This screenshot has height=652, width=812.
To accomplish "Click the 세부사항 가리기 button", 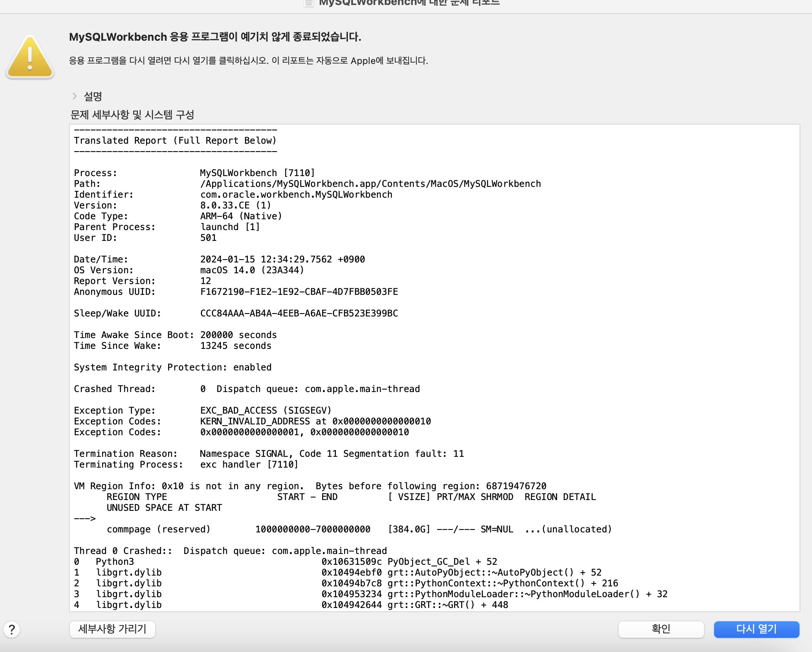I will (x=113, y=629).
